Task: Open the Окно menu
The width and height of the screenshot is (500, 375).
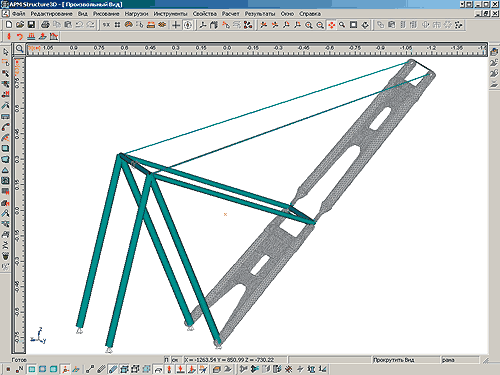Action: pyautogui.click(x=287, y=14)
